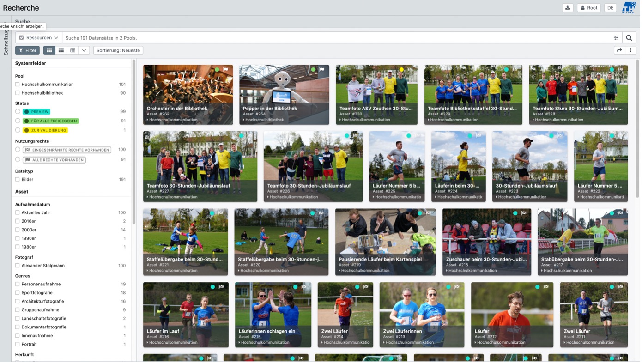
Task: Open the three-dot more options menu
Action: tap(630, 50)
